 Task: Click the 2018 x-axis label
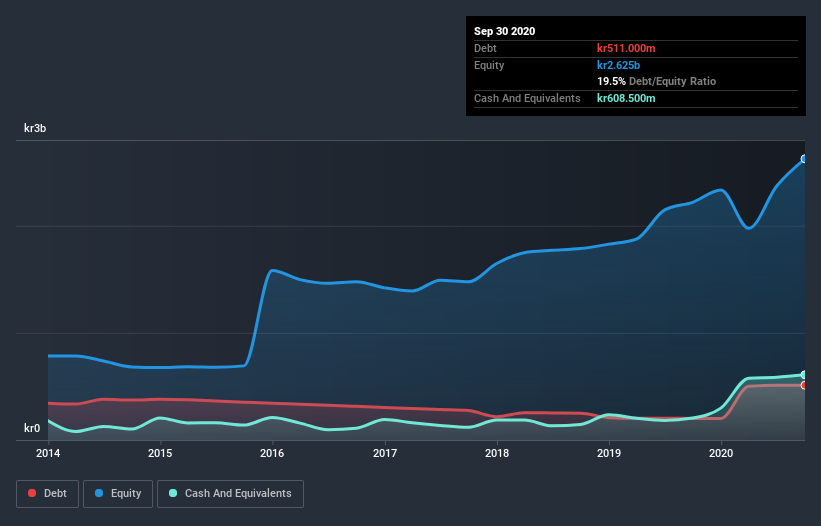click(497, 453)
